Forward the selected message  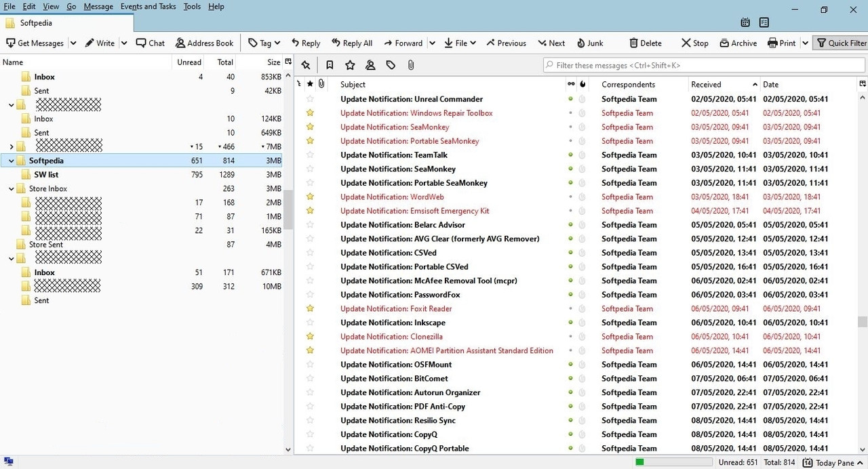[x=403, y=43]
